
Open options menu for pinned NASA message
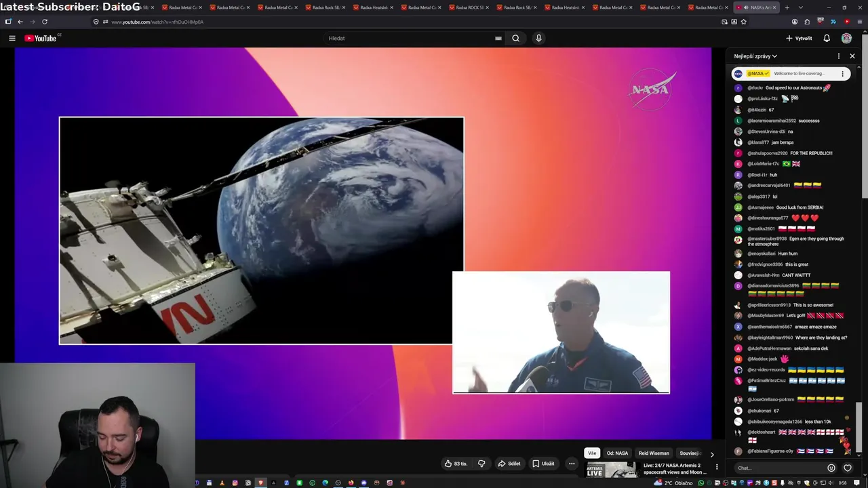[x=843, y=74]
